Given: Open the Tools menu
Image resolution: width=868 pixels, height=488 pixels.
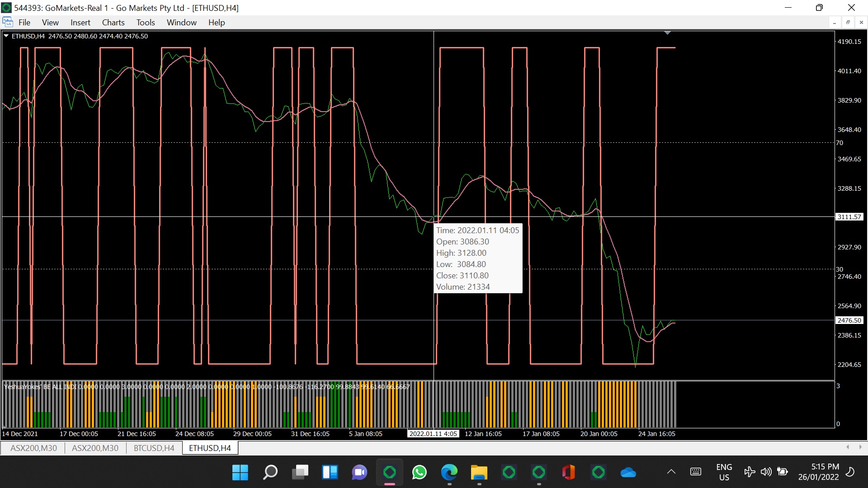Looking at the screenshot, I should tap(146, 22).
